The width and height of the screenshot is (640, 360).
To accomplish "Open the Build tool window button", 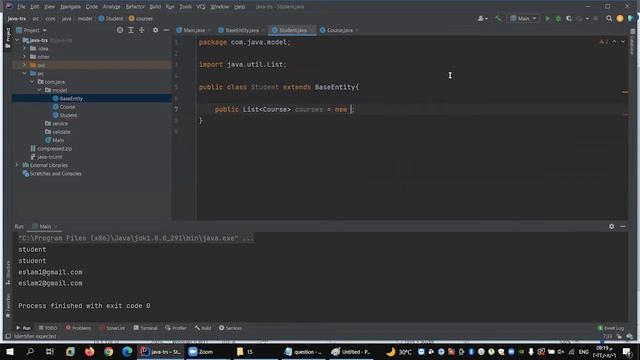I will (203, 328).
